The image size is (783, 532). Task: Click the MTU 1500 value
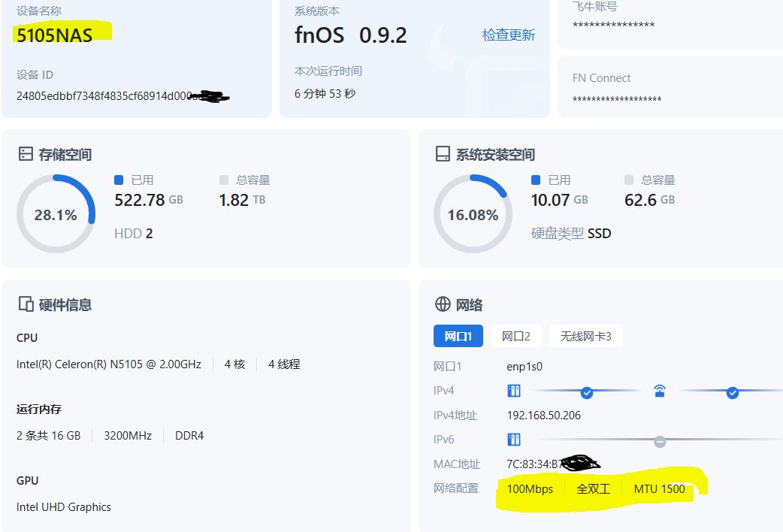(x=659, y=489)
